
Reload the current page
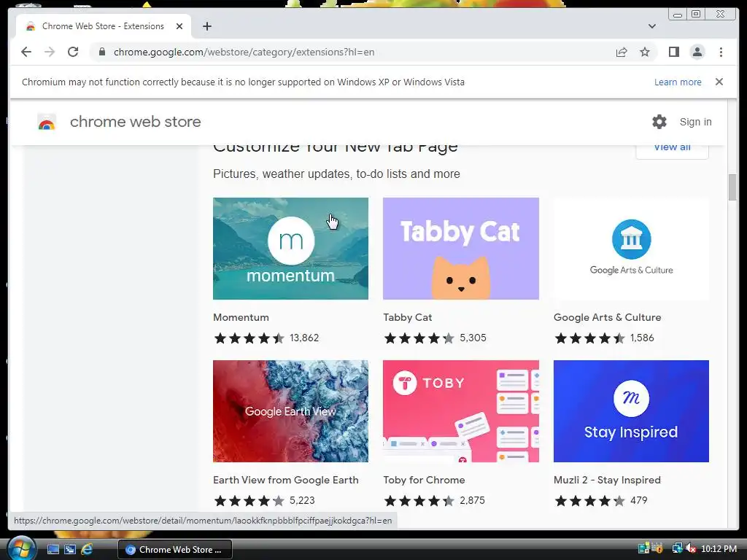(73, 52)
